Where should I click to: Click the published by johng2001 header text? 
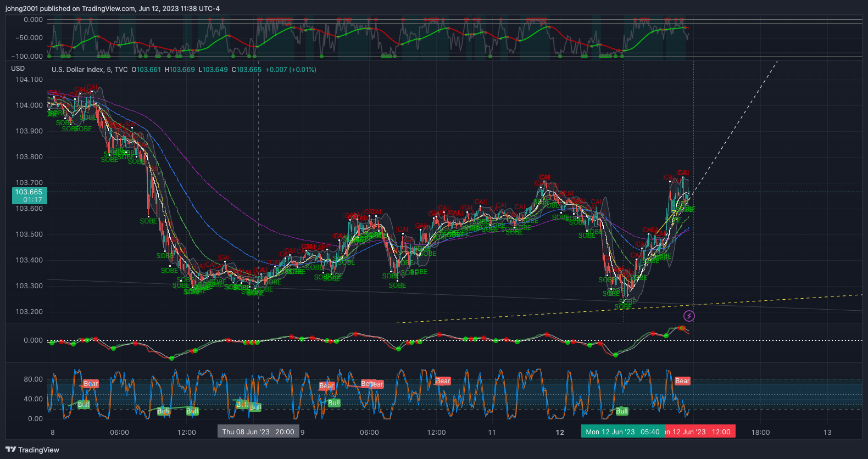(x=113, y=9)
